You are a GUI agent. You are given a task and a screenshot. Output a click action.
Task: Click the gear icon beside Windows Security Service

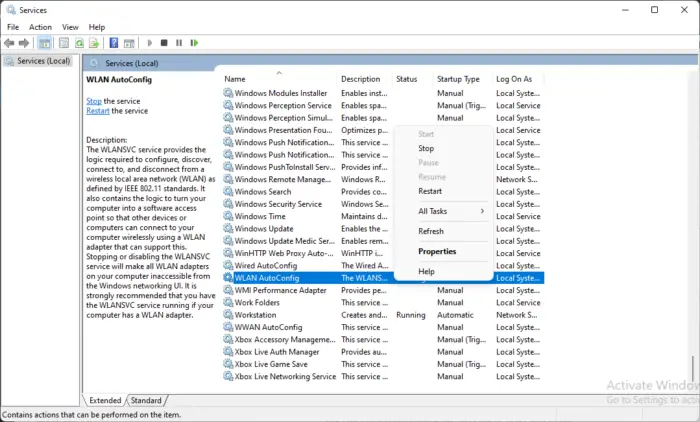coord(228,204)
